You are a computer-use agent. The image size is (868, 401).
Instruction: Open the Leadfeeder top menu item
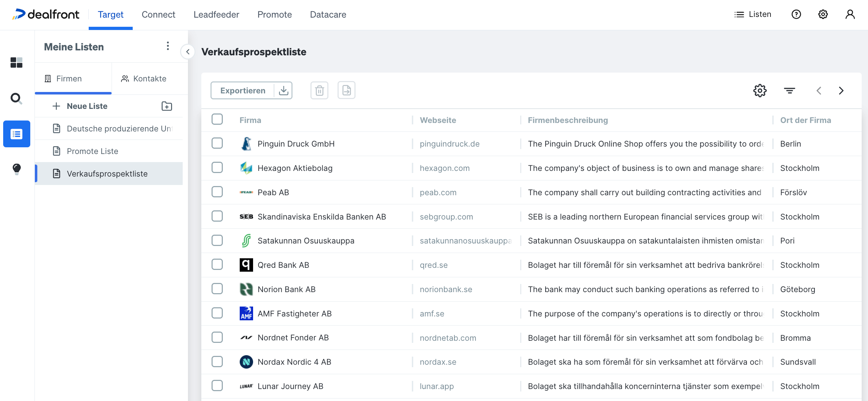tap(216, 14)
